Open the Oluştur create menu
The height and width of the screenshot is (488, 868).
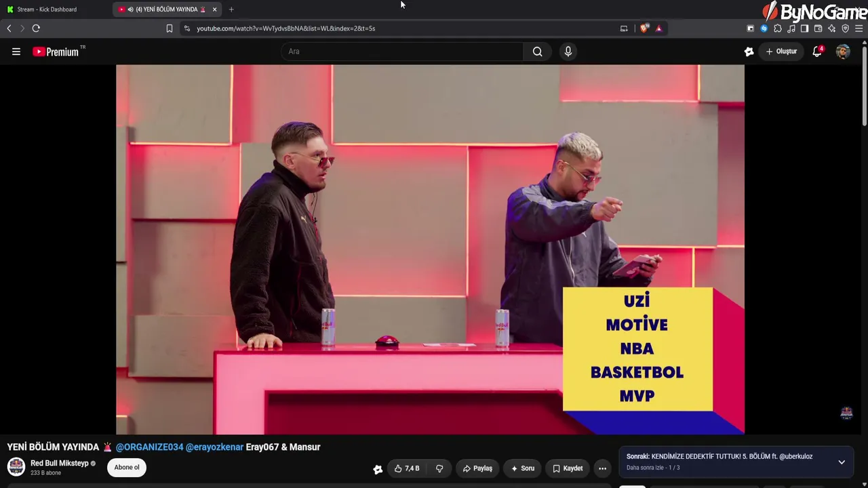tap(781, 52)
